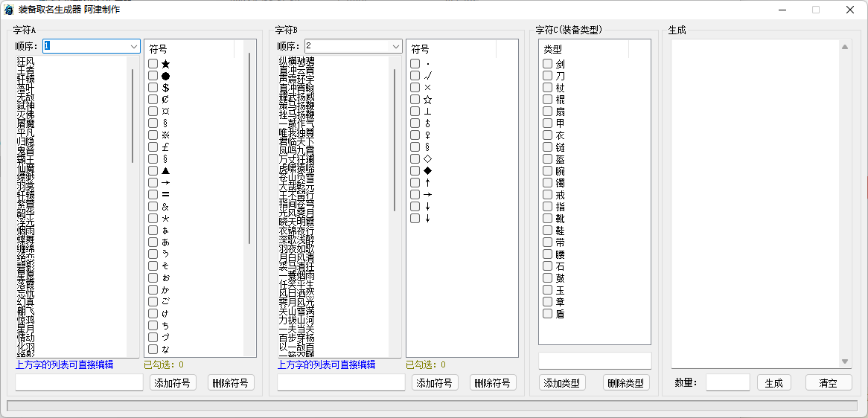Check the ⊥ symbol checkbox

coord(415,111)
